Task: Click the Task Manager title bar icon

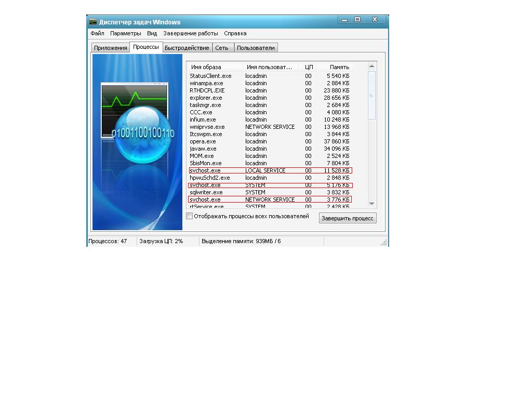Action: (x=93, y=22)
